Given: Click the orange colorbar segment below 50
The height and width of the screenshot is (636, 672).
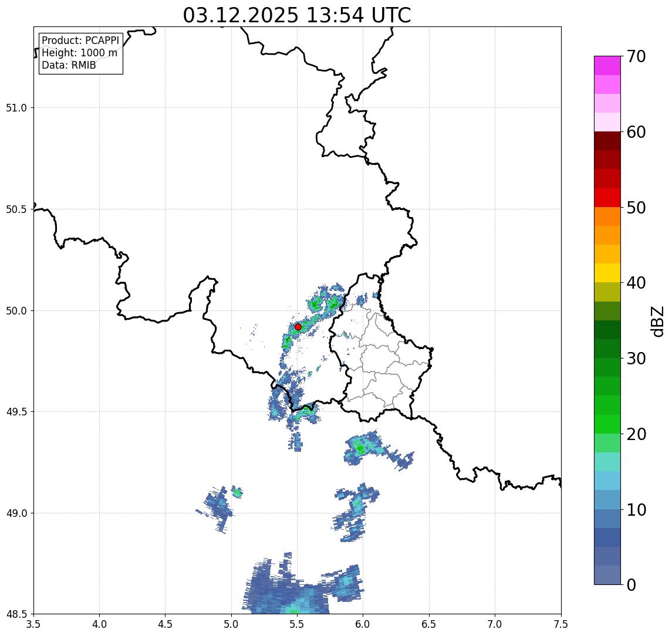Looking at the screenshot, I should pos(607,216).
